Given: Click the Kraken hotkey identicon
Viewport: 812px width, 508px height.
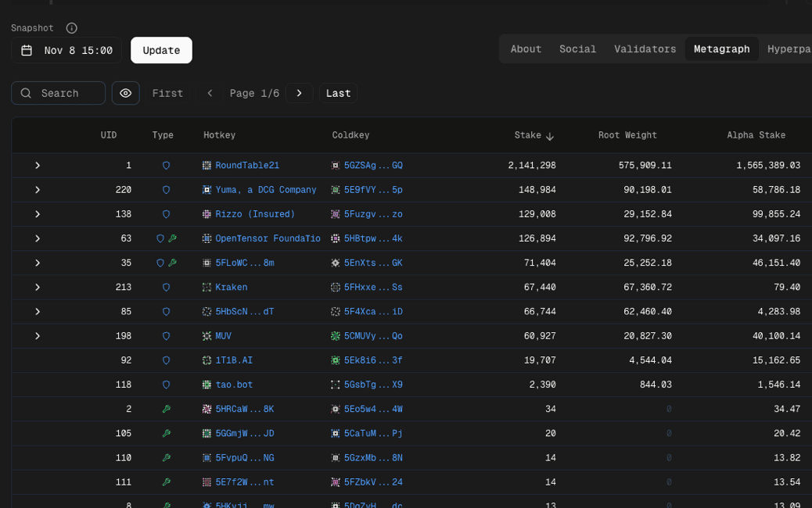Looking at the screenshot, I should pyautogui.click(x=207, y=288).
